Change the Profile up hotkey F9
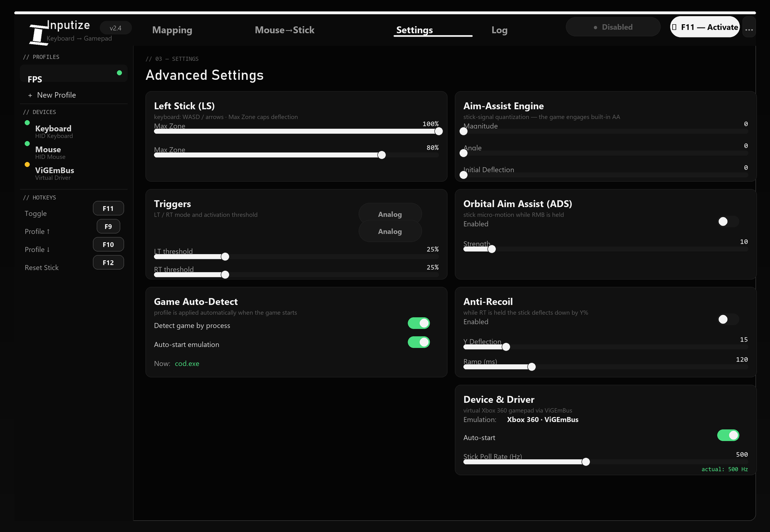Image resolution: width=770 pixels, height=532 pixels. tap(108, 227)
